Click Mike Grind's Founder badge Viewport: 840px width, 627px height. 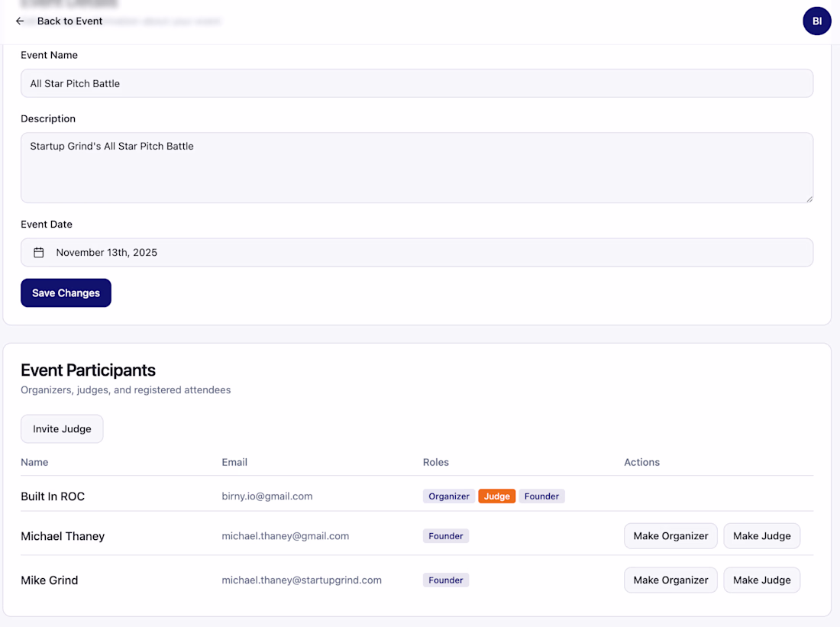coord(446,580)
